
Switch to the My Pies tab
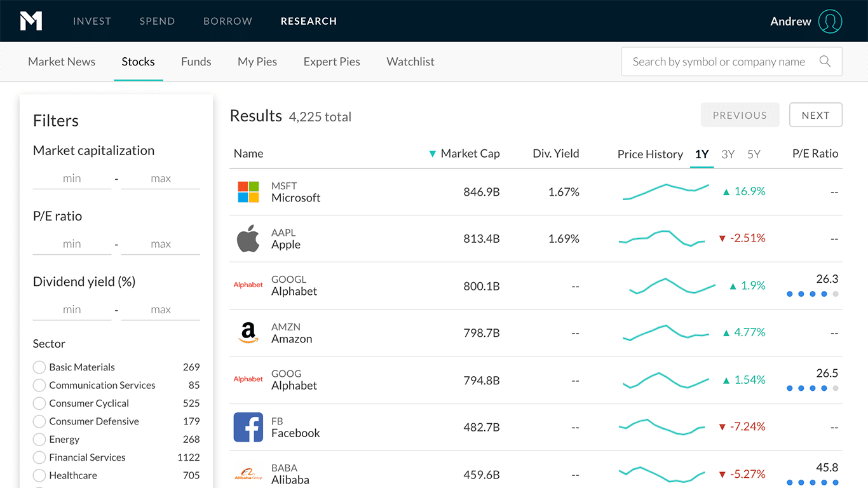(257, 62)
